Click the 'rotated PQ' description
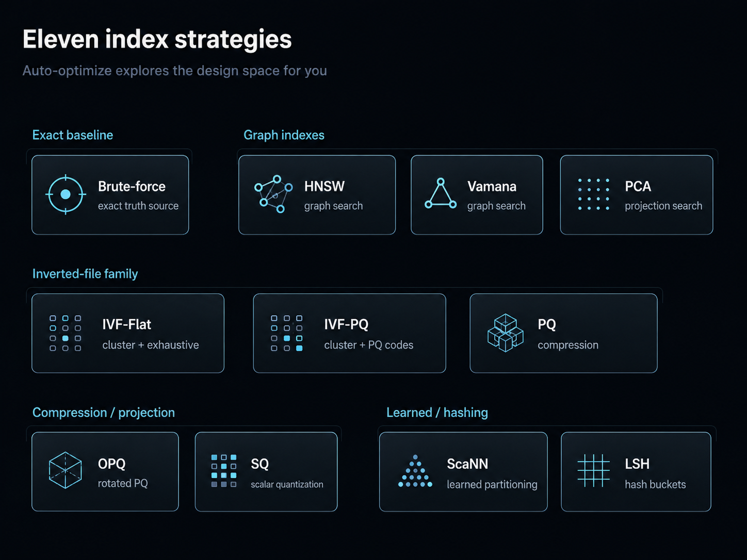 [123, 483]
